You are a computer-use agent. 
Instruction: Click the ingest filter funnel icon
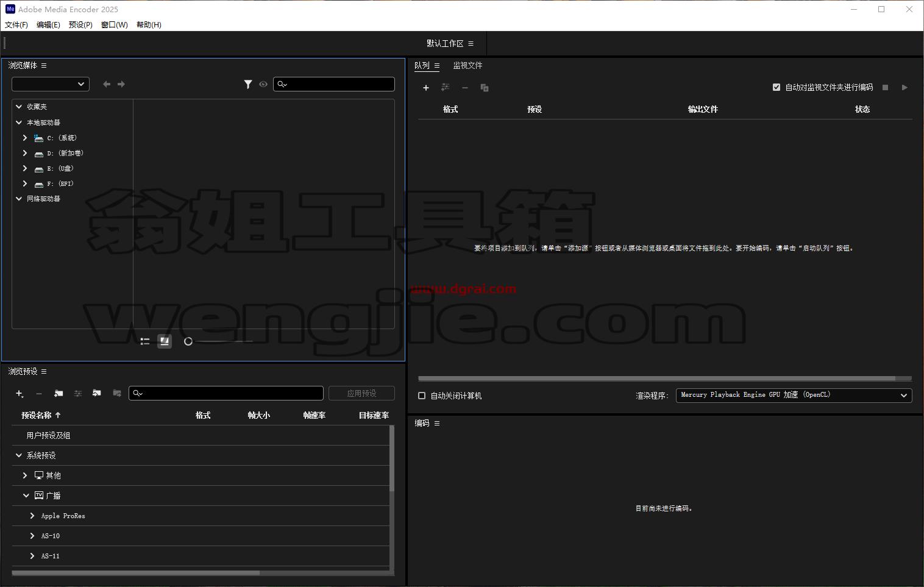pyautogui.click(x=248, y=84)
